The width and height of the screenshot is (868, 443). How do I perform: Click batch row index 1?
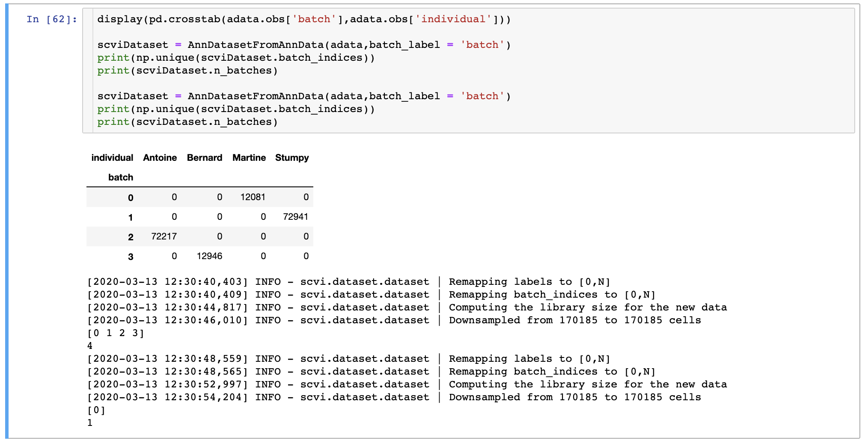[x=131, y=217]
